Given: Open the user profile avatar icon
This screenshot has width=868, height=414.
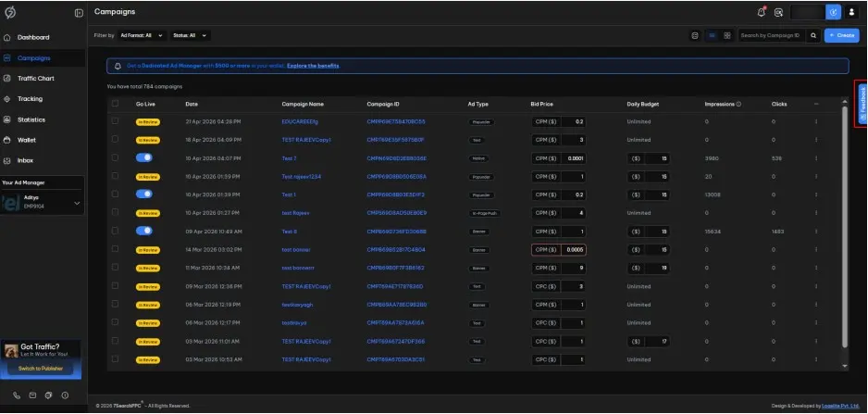Looking at the screenshot, I should 852,12.
